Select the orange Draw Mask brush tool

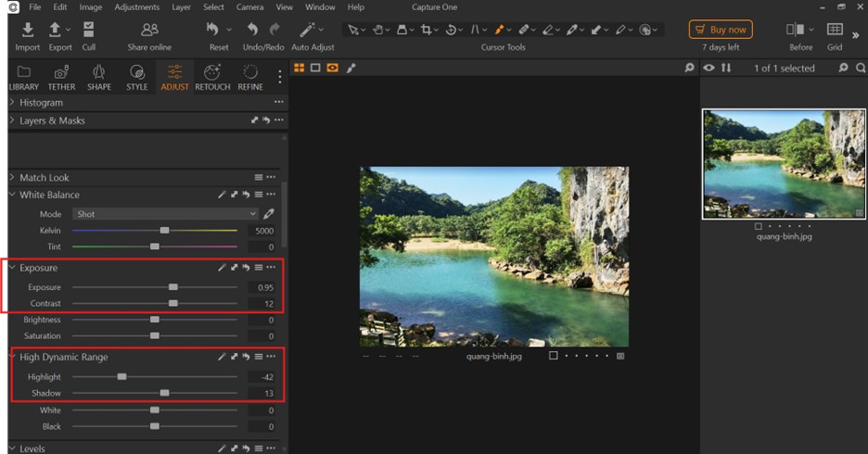[x=499, y=30]
